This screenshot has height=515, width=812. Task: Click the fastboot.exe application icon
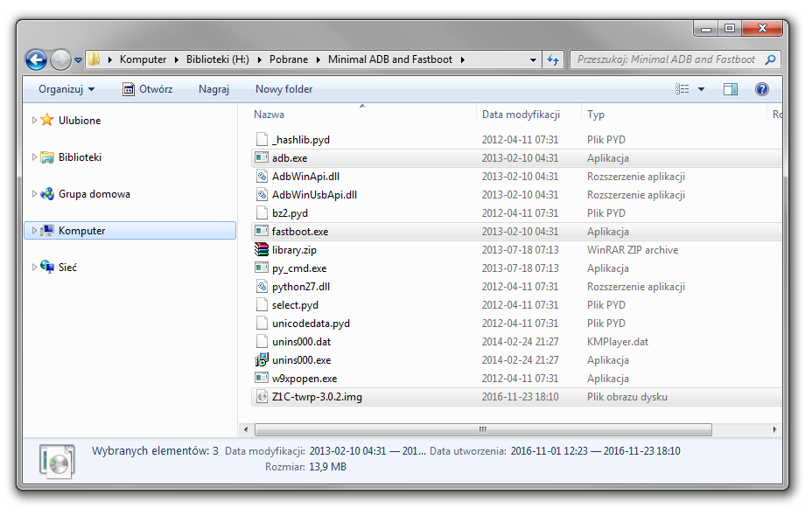coord(262,231)
